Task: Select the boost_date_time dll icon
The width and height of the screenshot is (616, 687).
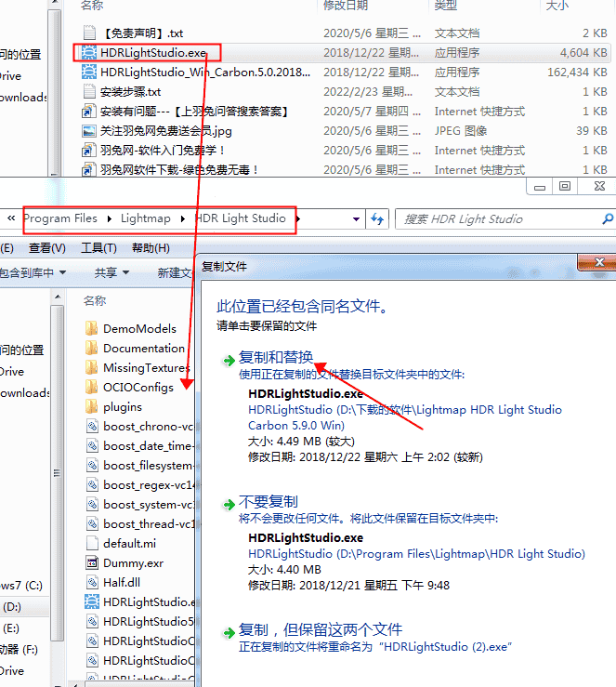Action: click(x=92, y=445)
